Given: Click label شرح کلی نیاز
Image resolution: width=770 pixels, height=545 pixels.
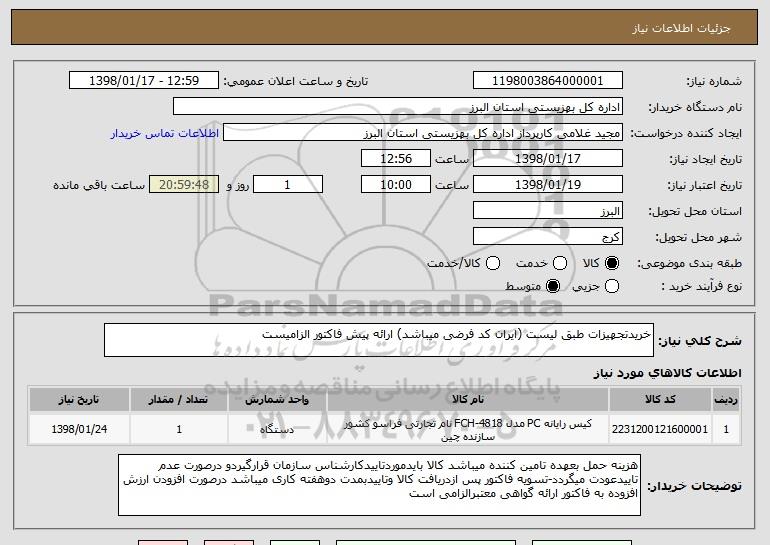Looking at the screenshot, I should coord(700,341).
